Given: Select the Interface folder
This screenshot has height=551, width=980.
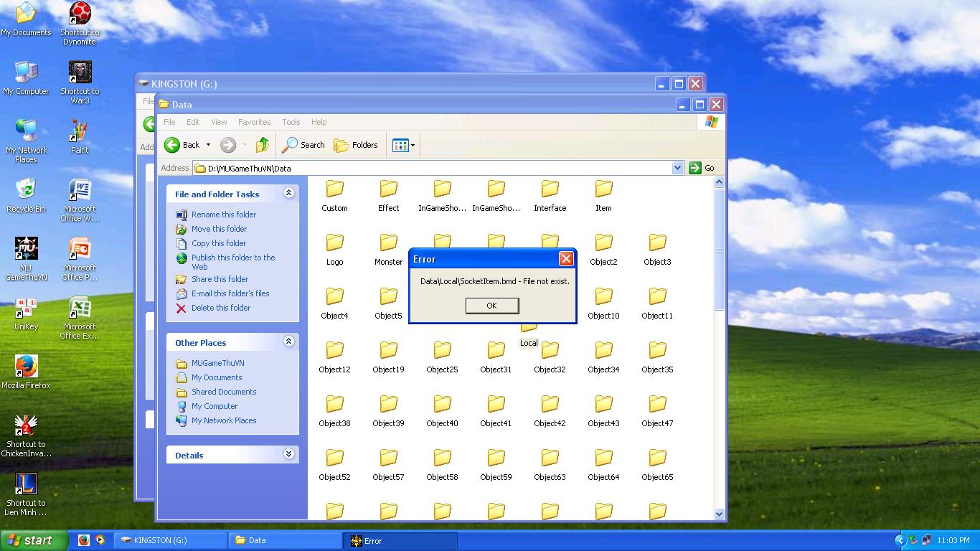Looking at the screenshot, I should [x=550, y=196].
